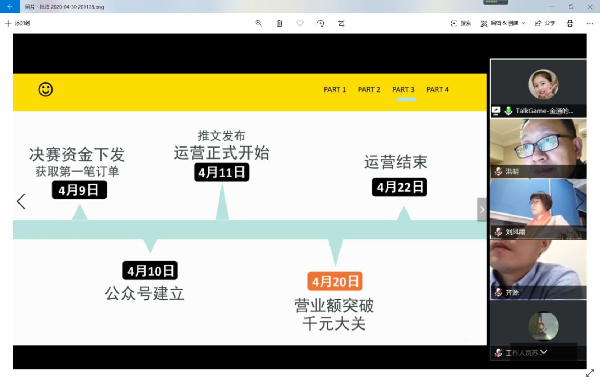The image size is (600, 383).
Task: Click the video of the man in the blue shirt
Action: pyautogui.click(x=538, y=270)
